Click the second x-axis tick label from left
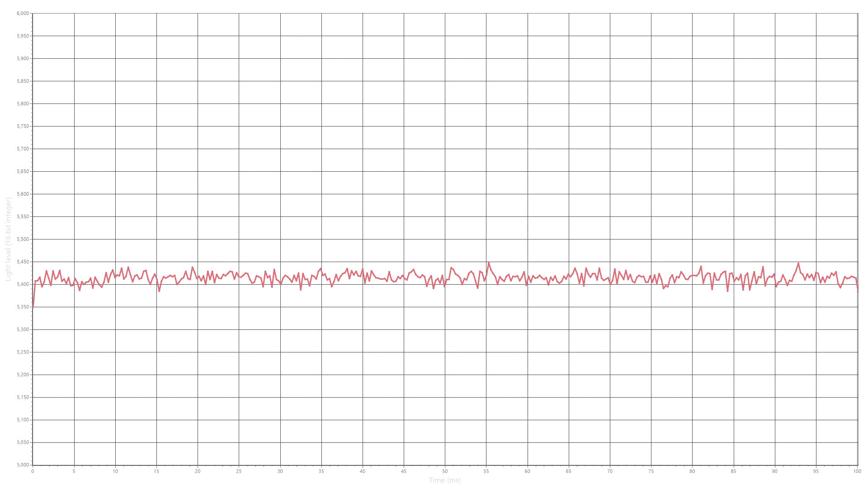 (x=74, y=470)
